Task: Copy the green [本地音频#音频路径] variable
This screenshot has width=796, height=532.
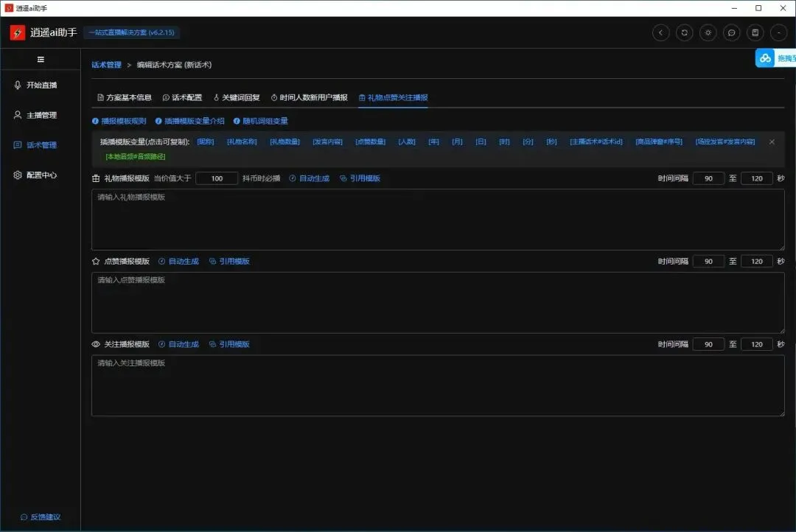Action: [136, 156]
